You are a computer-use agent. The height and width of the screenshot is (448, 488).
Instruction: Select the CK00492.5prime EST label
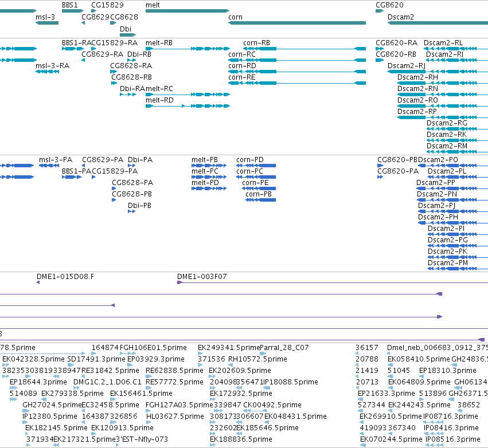tap(272, 405)
